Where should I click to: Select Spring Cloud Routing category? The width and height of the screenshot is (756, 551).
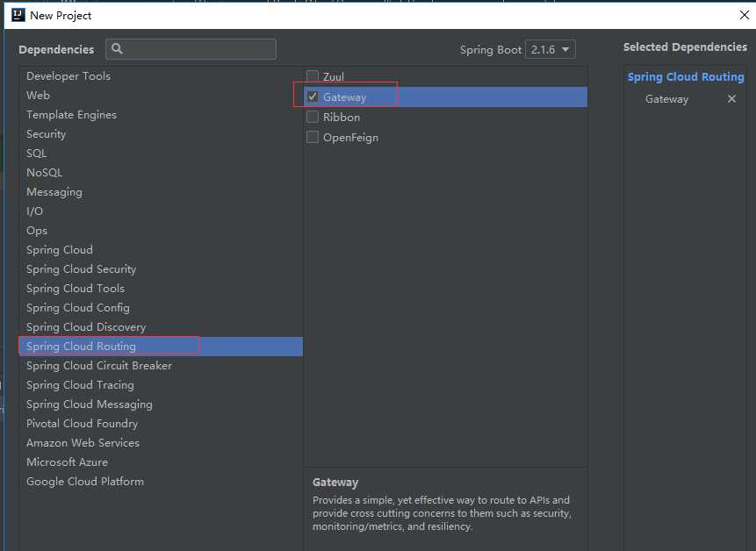pyautogui.click(x=161, y=347)
